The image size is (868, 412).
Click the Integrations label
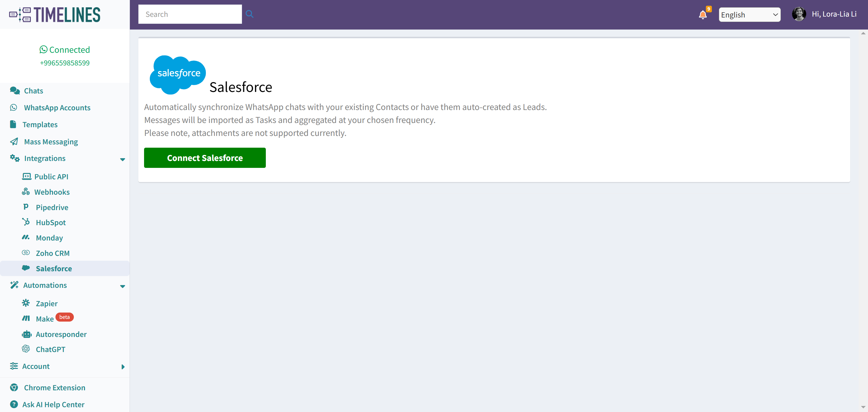click(x=45, y=158)
